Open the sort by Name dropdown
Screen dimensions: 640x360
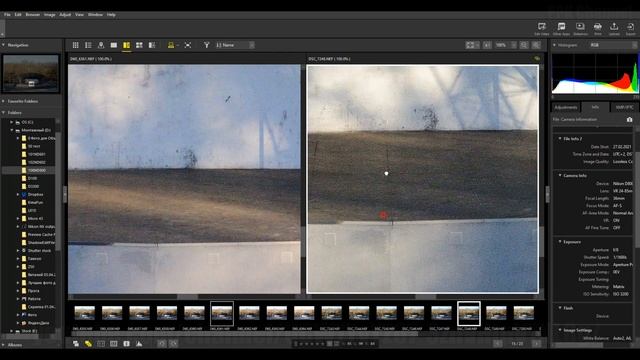(235, 45)
